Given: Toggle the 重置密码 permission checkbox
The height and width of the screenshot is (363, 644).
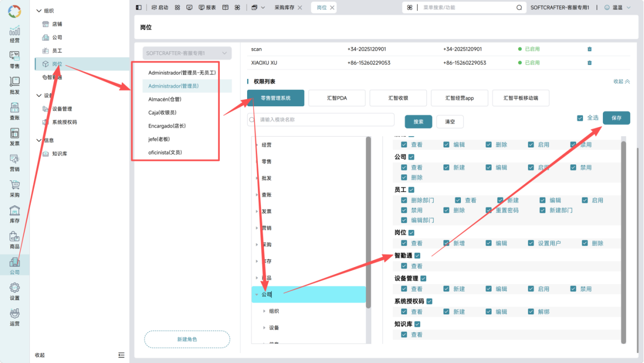Looking at the screenshot, I should point(489,211).
